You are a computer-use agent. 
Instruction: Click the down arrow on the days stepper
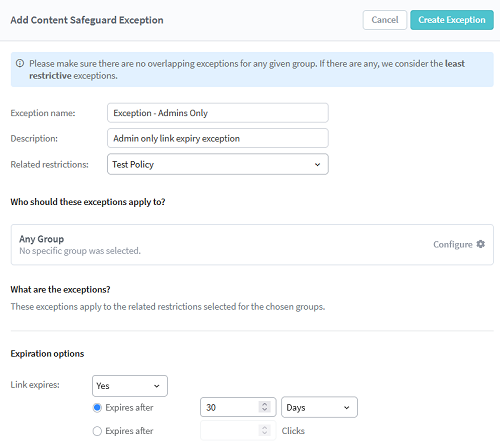(x=265, y=410)
